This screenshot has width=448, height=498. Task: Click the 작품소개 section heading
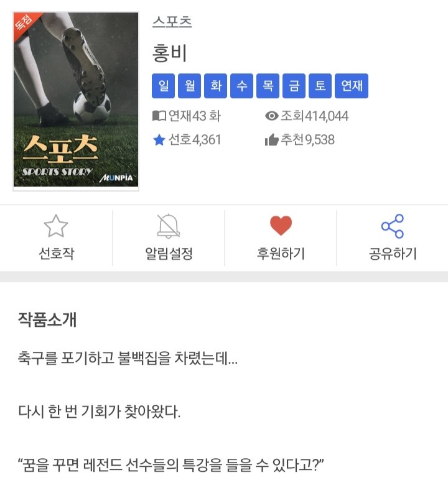click(47, 319)
